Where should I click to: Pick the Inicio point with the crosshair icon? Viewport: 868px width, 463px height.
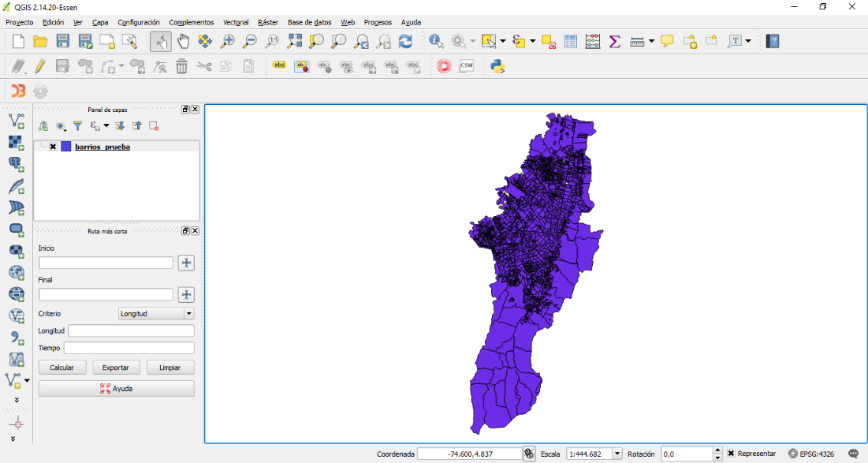click(x=186, y=263)
